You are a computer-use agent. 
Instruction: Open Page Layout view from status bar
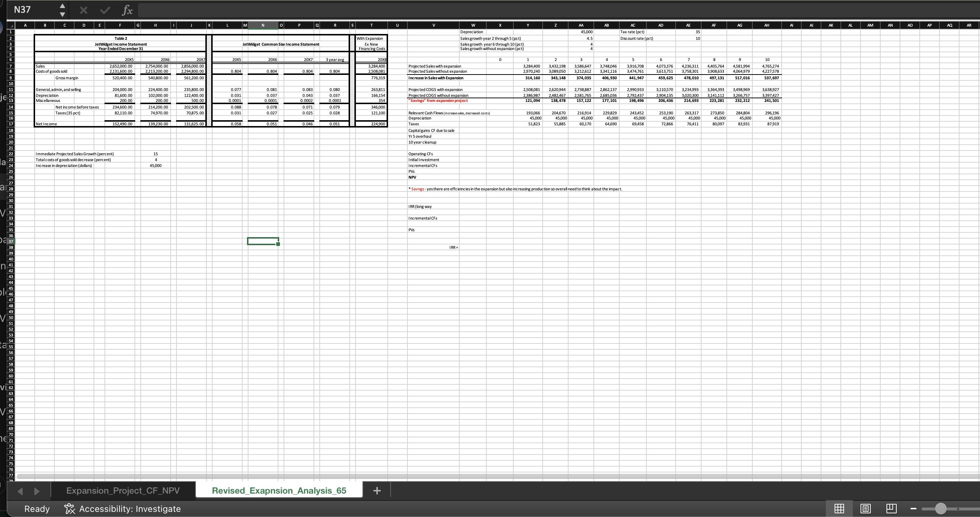(866, 509)
